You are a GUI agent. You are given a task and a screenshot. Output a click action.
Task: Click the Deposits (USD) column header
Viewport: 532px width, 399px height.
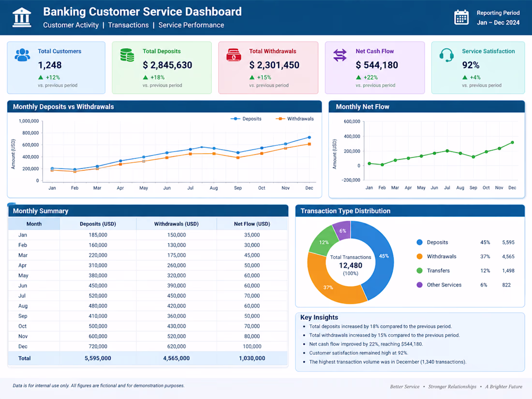(x=98, y=224)
